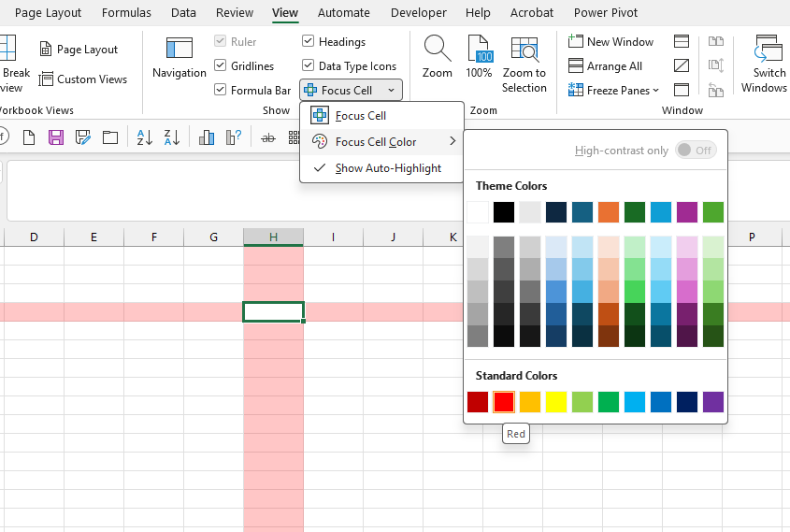The image size is (790, 532).
Task: Open the Data tab
Action: (183, 12)
